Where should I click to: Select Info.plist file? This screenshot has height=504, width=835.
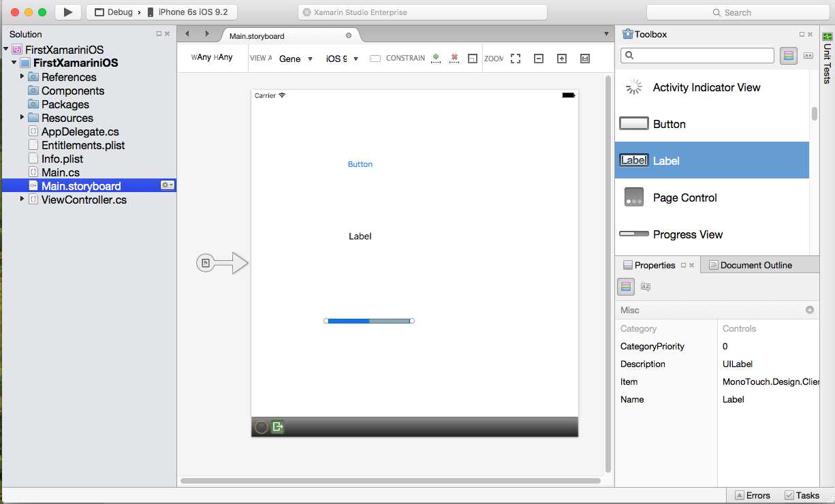(62, 159)
